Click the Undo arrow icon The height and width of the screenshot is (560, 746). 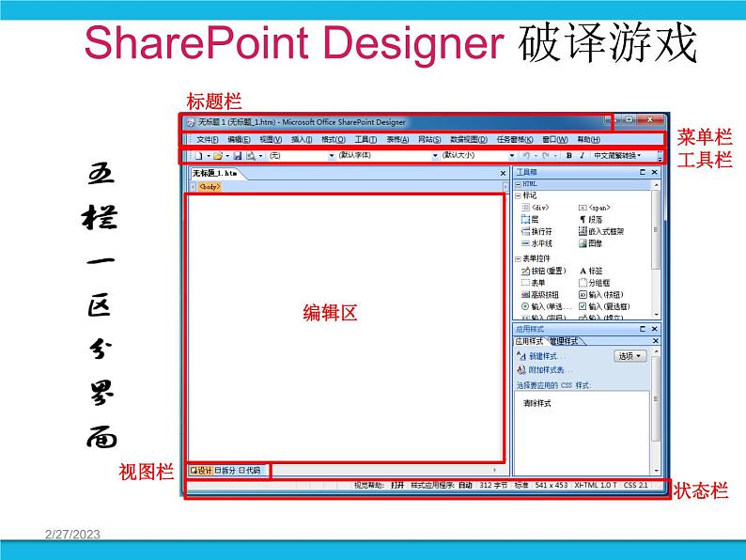526,156
